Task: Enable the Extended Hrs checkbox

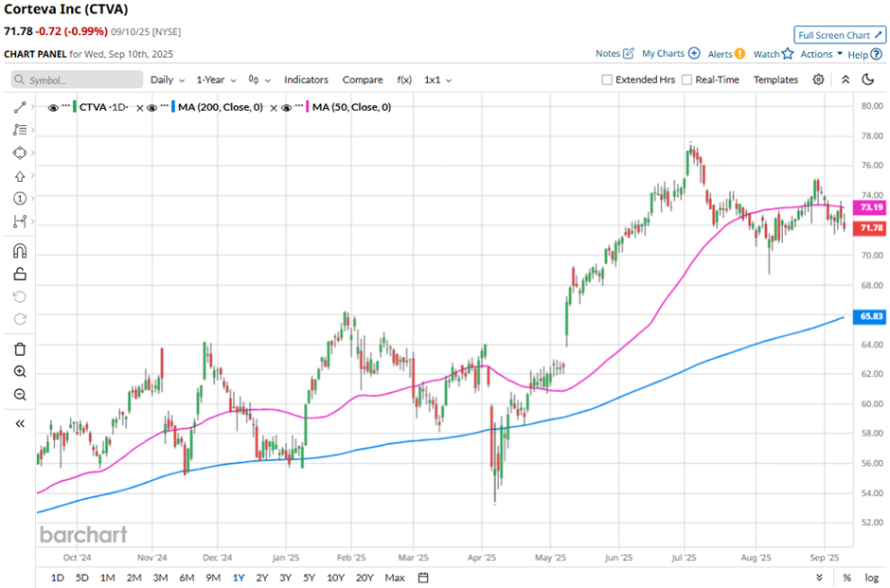Action: point(607,80)
